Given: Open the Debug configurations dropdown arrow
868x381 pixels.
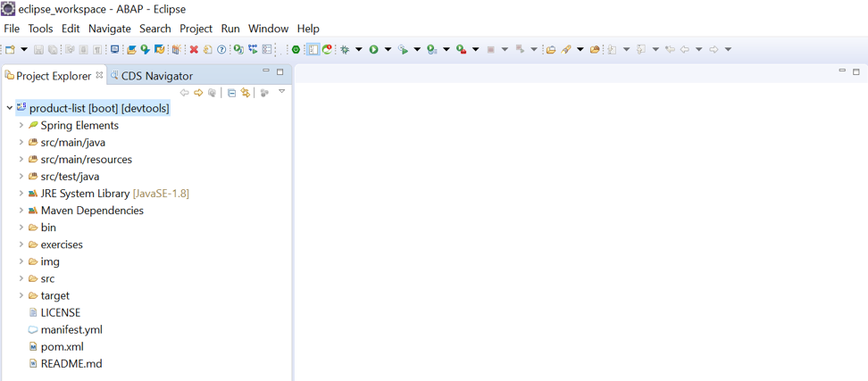Looking at the screenshot, I should tap(358, 49).
